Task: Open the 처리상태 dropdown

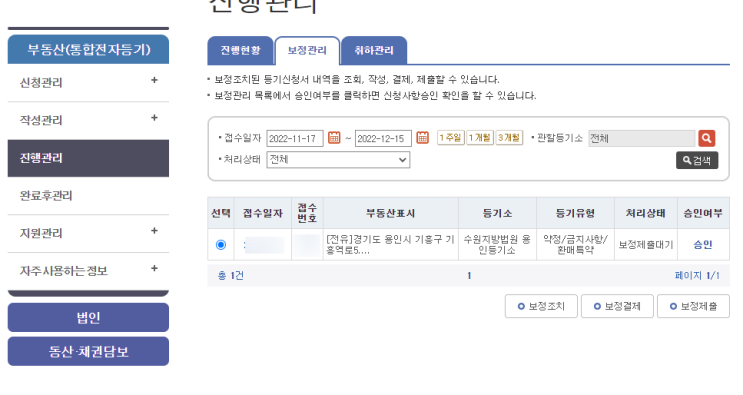Action: click(338, 160)
